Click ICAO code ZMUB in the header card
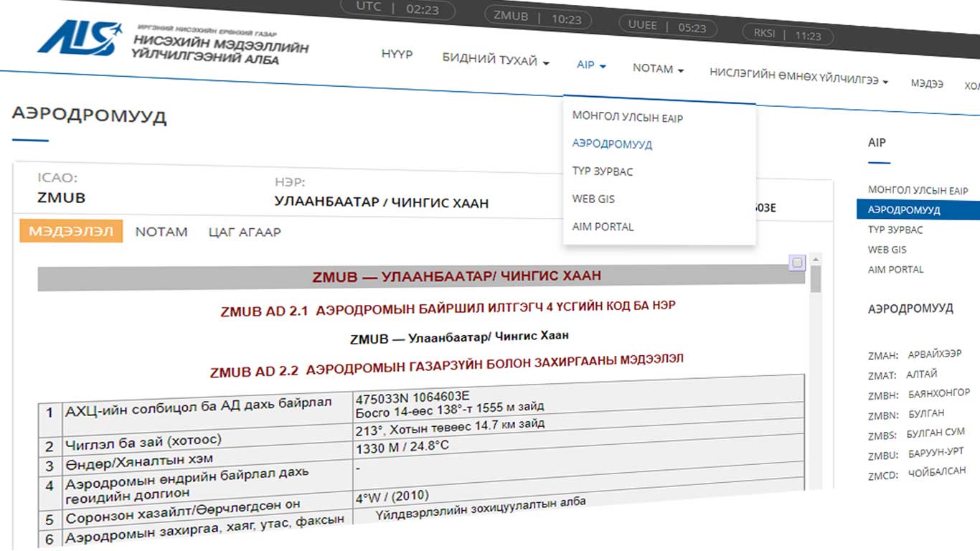980x551 pixels. coord(61,197)
